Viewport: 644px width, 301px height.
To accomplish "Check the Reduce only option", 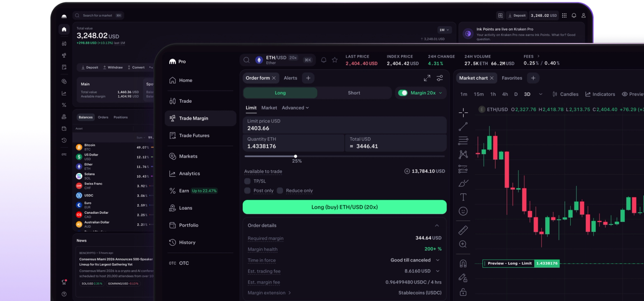I will [x=280, y=190].
